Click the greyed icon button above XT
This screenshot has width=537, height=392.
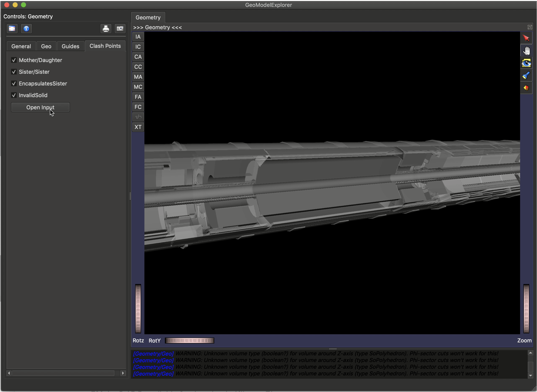point(138,117)
